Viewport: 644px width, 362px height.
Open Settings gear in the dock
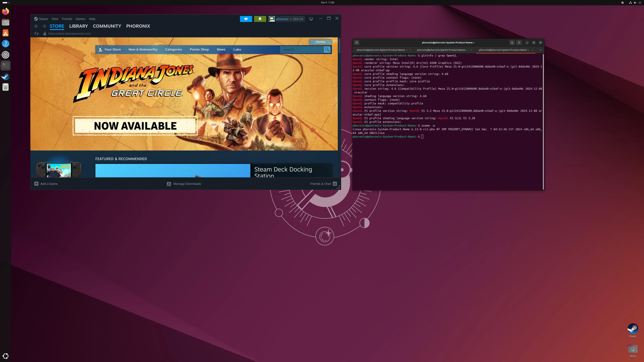click(x=6, y=55)
